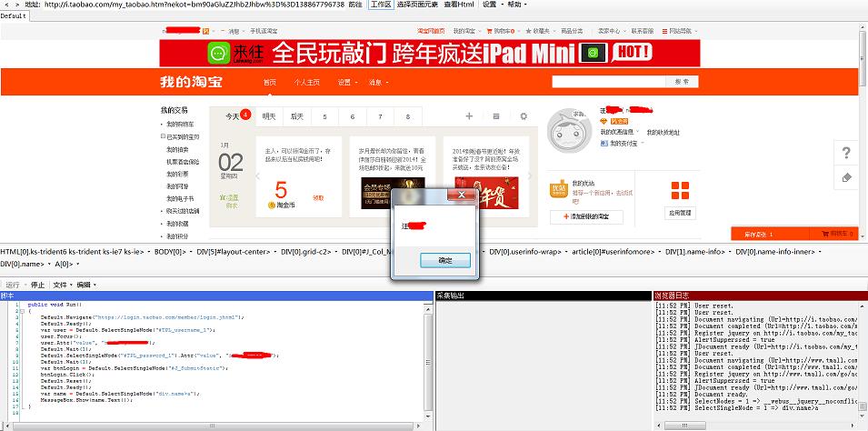Click the 领取 link on coin card
The height and width of the screenshot is (431, 868).
click(x=318, y=198)
